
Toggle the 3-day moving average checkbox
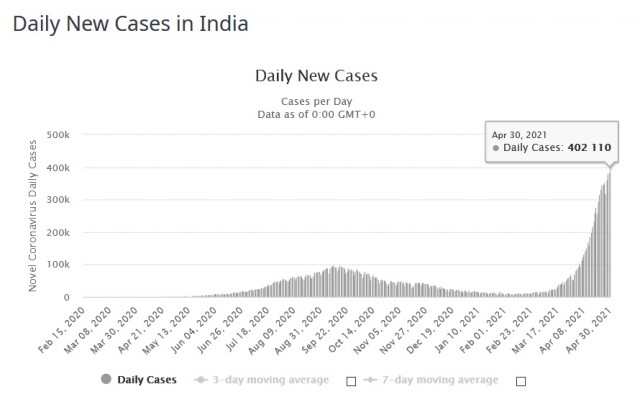[x=351, y=381]
